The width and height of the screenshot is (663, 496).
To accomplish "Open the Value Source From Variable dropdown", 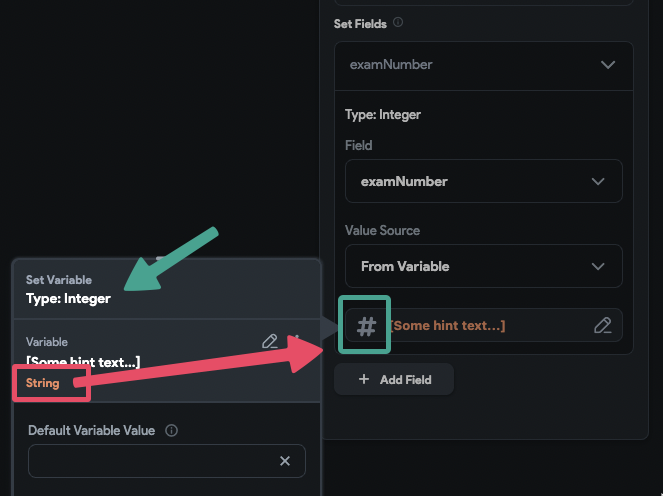I will tap(484, 266).
